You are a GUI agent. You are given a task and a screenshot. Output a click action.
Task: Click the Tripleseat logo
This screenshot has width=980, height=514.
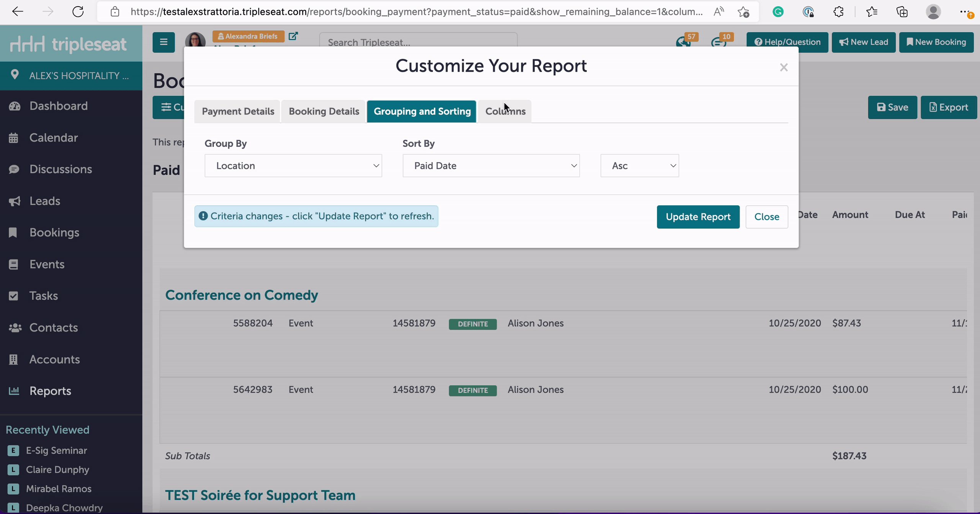click(68, 44)
